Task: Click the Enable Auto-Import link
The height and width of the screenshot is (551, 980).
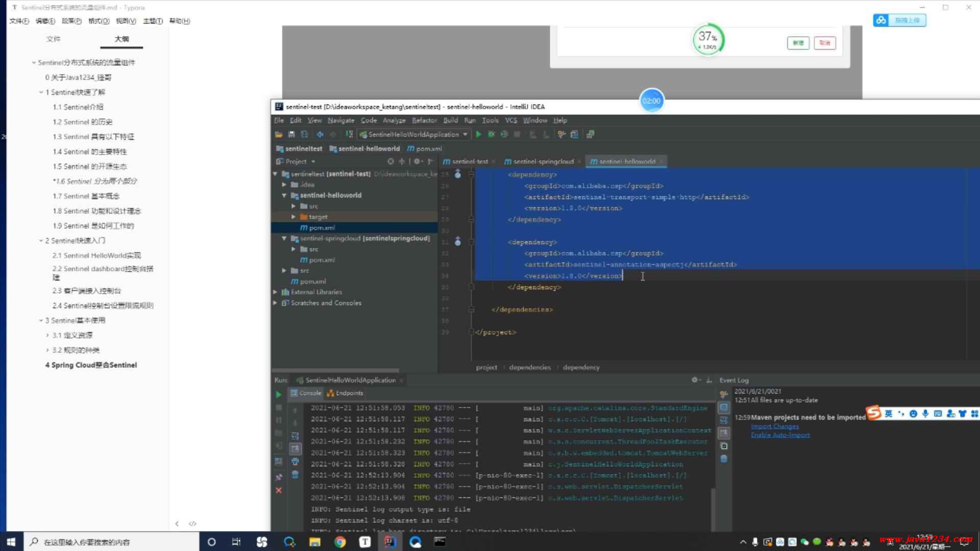Action: [x=780, y=435]
